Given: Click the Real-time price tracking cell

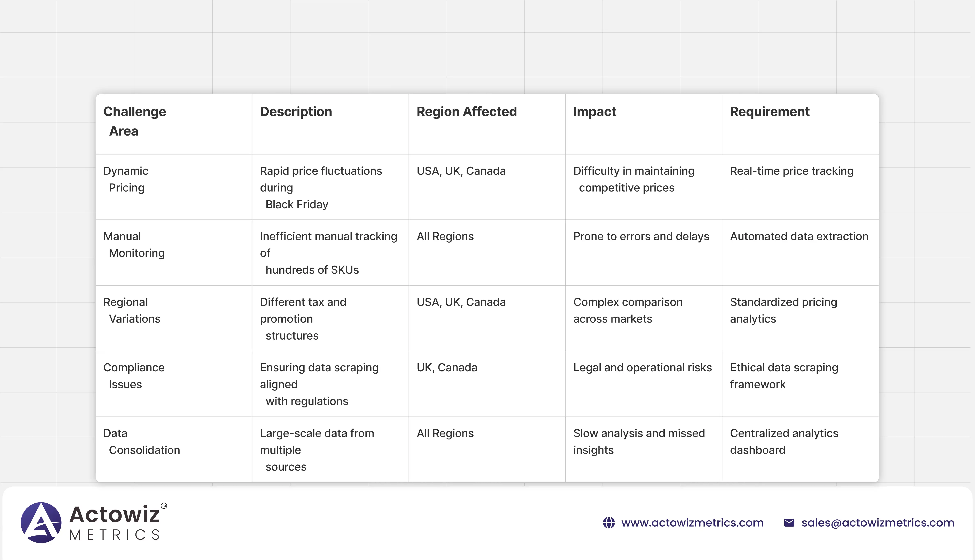Looking at the screenshot, I should coord(791,171).
